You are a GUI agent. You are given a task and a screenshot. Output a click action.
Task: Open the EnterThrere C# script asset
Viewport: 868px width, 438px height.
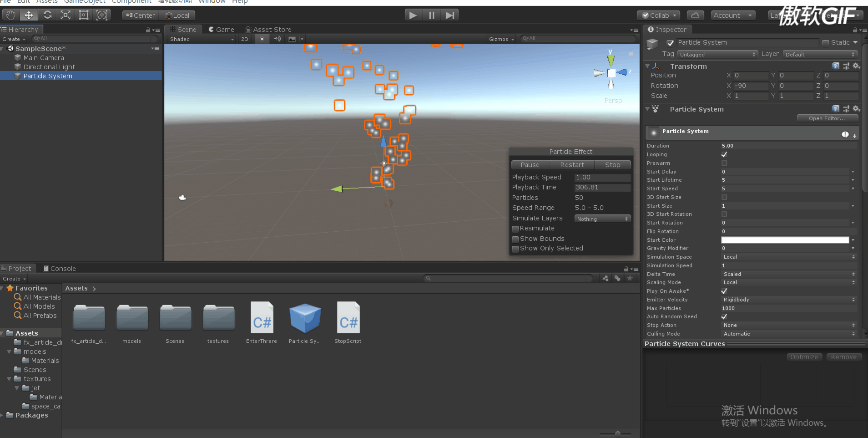(x=262, y=322)
